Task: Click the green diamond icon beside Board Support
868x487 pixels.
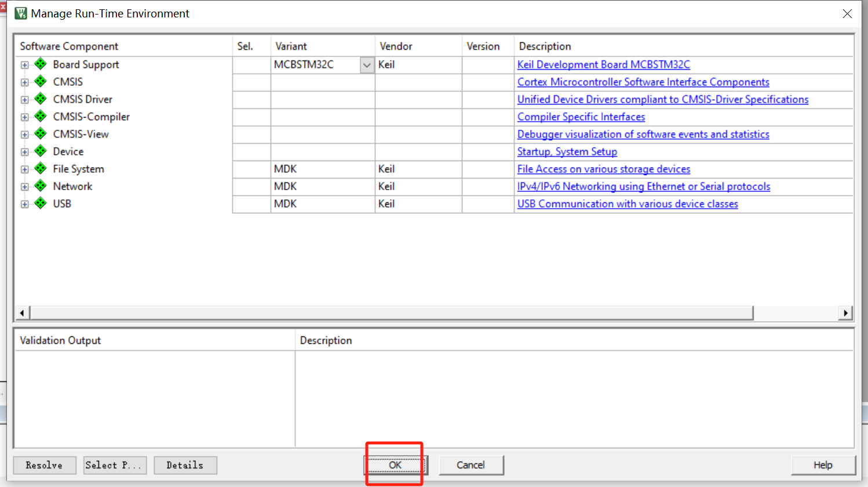Action: pyautogui.click(x=41, y=64)
